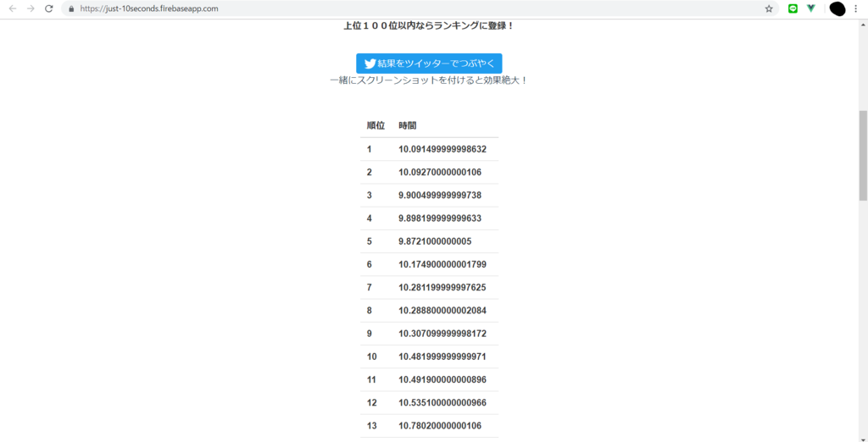The image size is (868, 442).
Task: Open the LINE extension icon
Action: pos(793,8)
